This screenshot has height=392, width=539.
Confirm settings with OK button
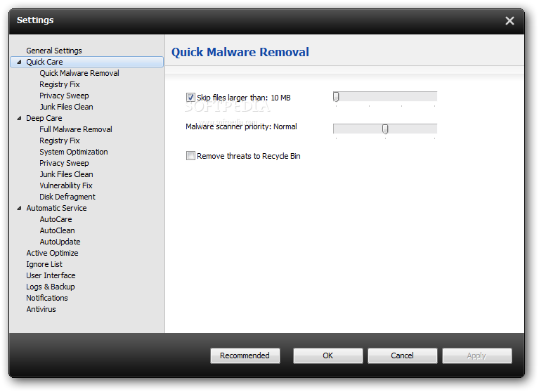pyautogui.click(x=327, y=355)
